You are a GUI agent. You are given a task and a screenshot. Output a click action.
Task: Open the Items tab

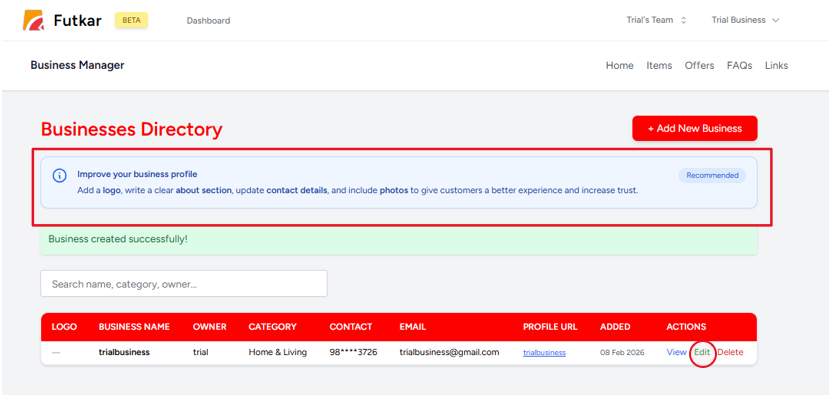tap(659, 66)
